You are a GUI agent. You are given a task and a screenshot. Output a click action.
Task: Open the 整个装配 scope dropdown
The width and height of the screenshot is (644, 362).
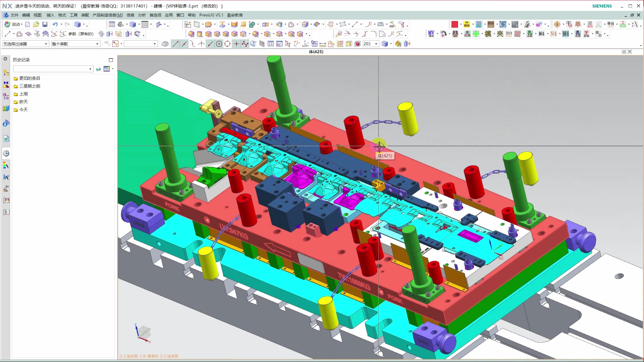97,44
